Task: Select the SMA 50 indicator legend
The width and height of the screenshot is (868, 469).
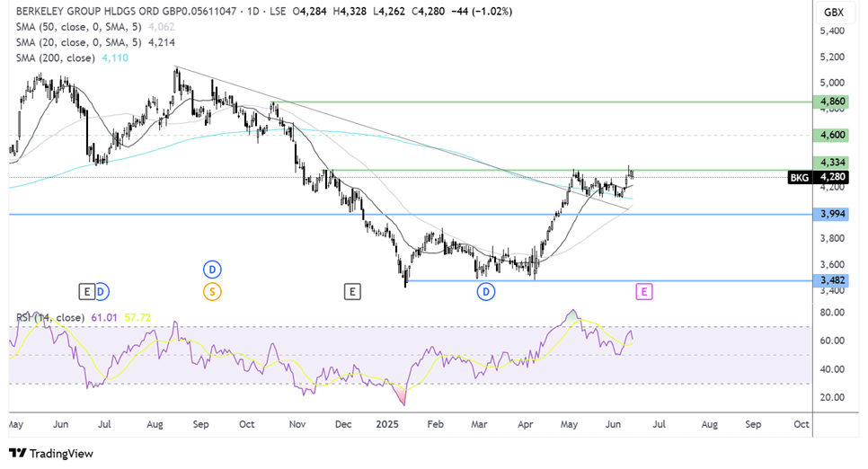Action: (78, 27)
